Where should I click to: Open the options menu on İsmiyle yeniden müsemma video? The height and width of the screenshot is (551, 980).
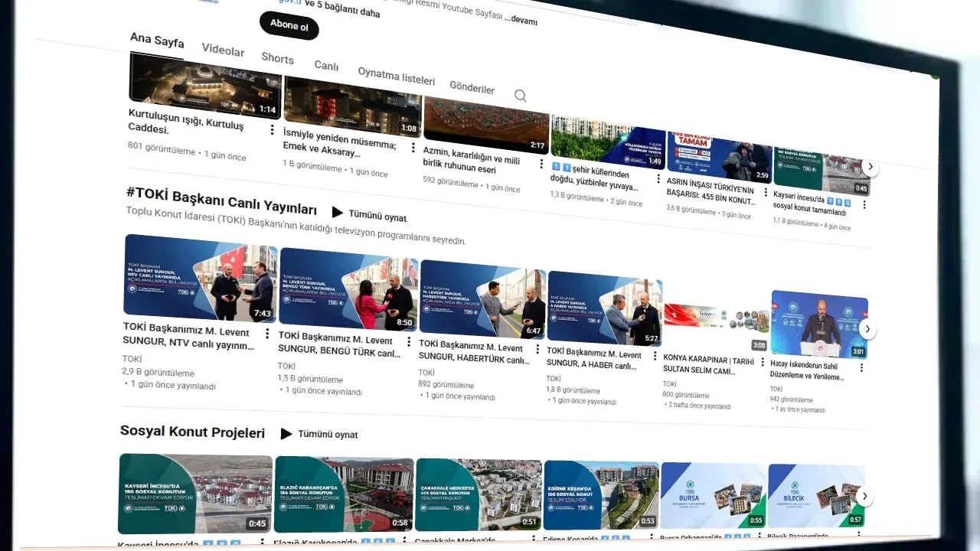(413, 145)
